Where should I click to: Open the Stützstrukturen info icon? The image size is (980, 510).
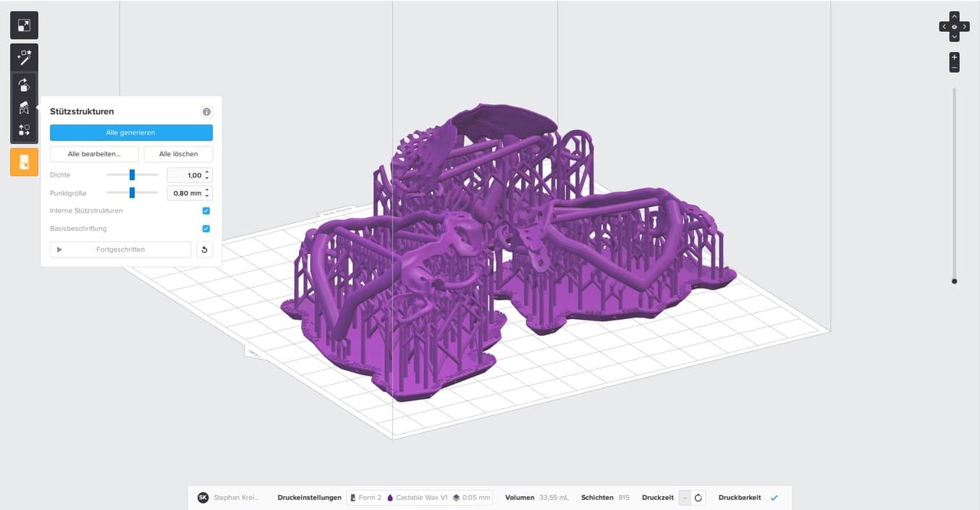pyautogui.click(x=206, y=111)
